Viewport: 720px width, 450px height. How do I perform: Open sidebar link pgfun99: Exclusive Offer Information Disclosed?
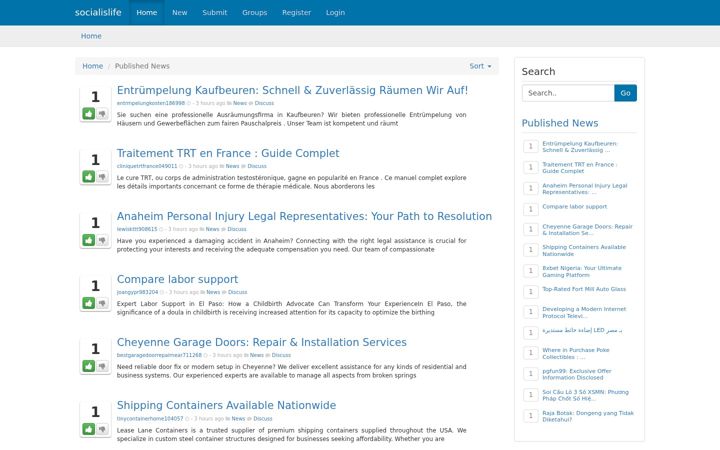click(x=577, y=374)
